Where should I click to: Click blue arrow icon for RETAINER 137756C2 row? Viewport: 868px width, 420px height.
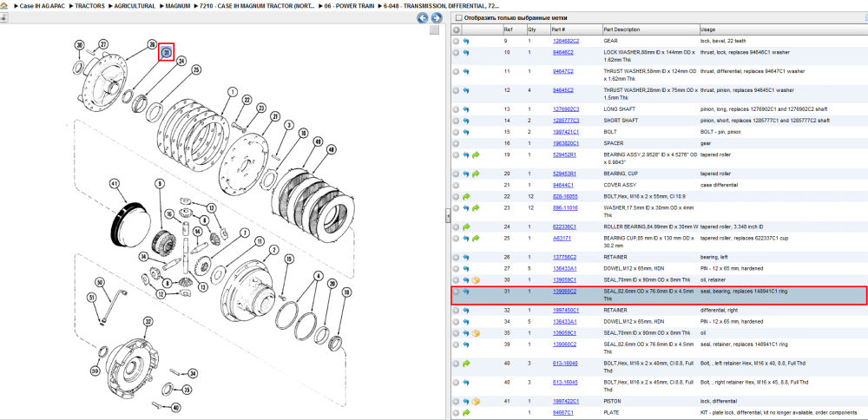[x=466, y=258]
